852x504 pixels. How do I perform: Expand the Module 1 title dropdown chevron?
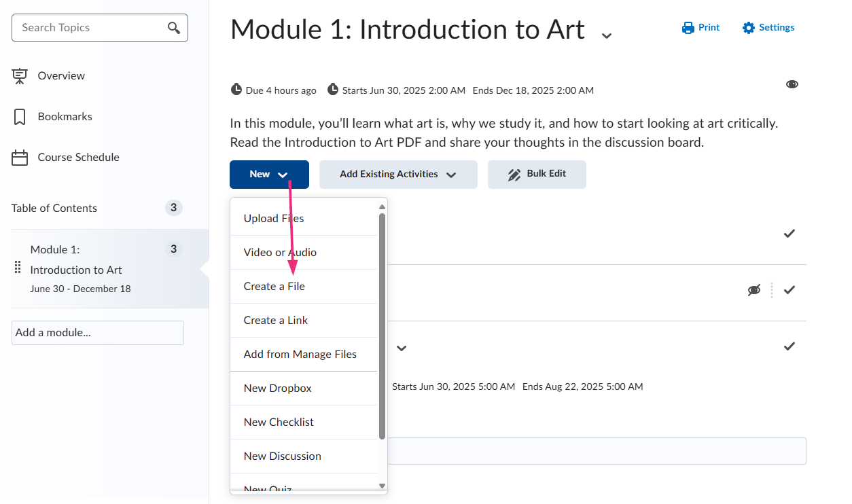point(607,35)
